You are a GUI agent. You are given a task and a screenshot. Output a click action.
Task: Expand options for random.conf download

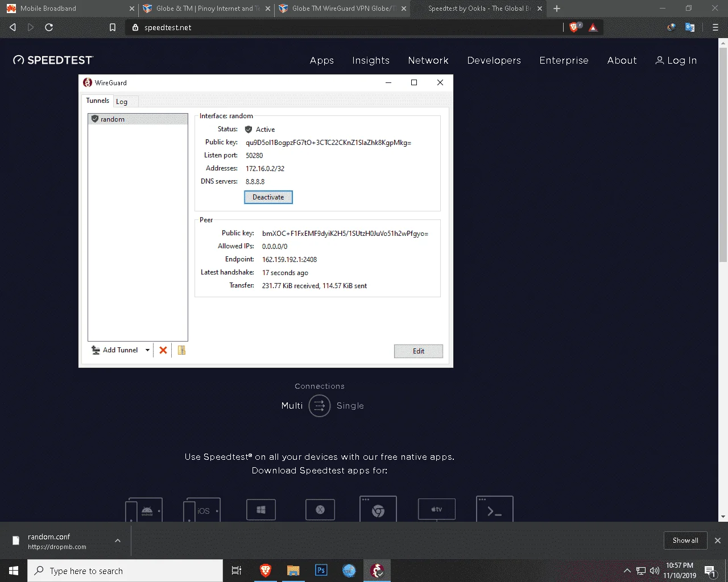(x=118, y=541)
